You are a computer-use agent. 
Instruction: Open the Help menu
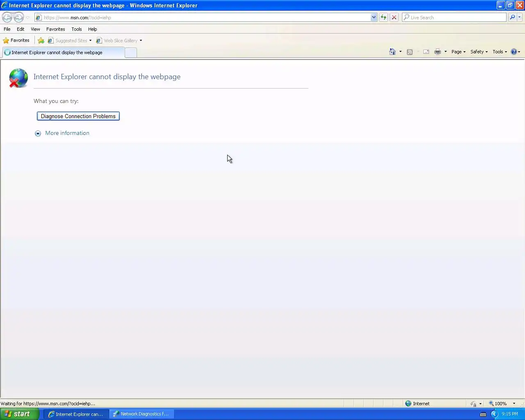pyautogui.click(x=93, y=29)
